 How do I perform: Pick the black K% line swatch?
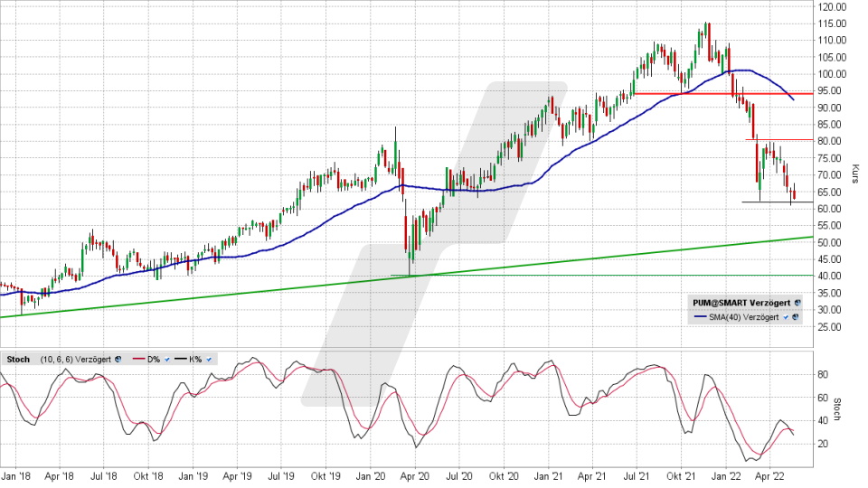tap(179, 360)
